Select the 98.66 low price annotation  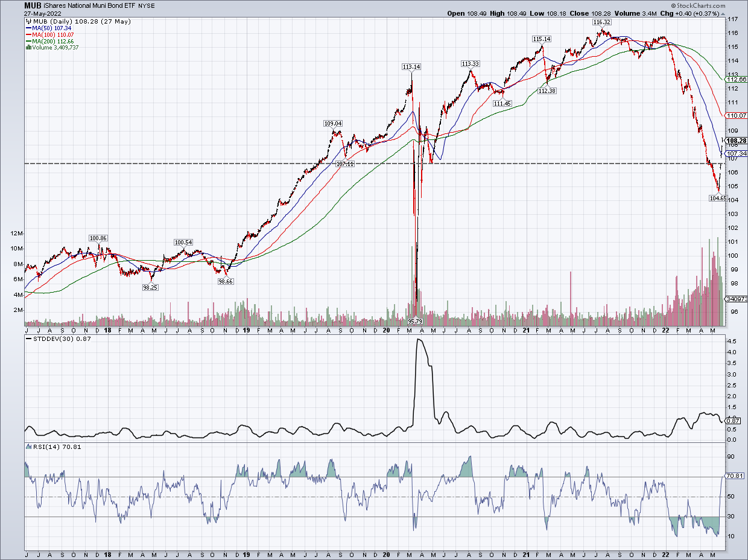226,282
